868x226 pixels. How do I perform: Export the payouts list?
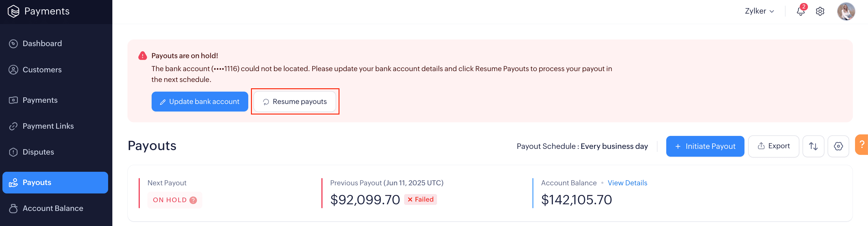(773, 146)
